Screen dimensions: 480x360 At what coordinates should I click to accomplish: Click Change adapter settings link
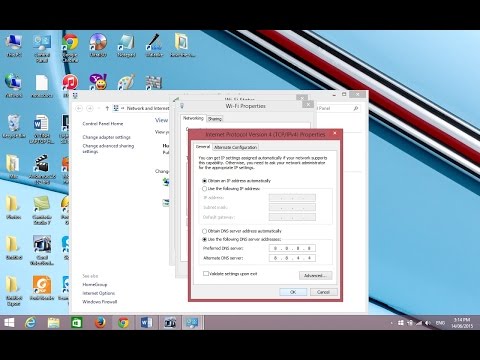tap(107, 137)
